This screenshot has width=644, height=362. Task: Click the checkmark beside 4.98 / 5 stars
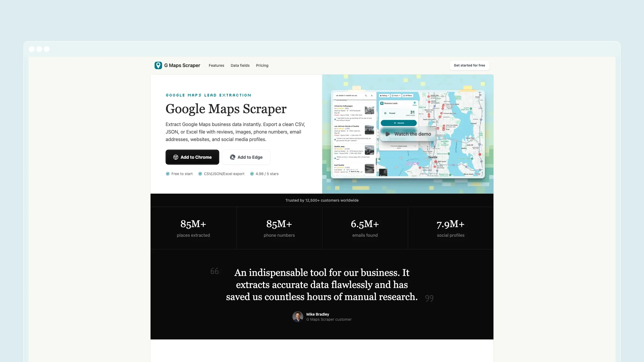[252, 174]
